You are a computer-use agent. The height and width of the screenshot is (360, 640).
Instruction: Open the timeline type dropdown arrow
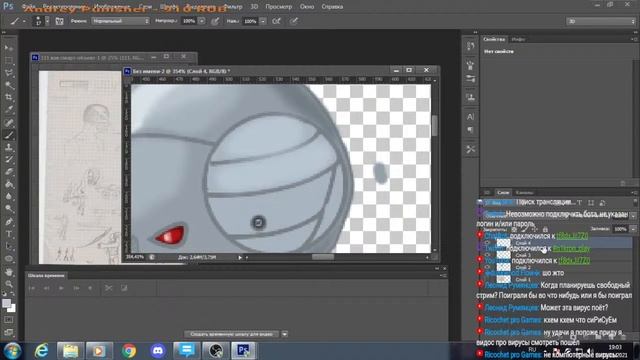(284, 334)
